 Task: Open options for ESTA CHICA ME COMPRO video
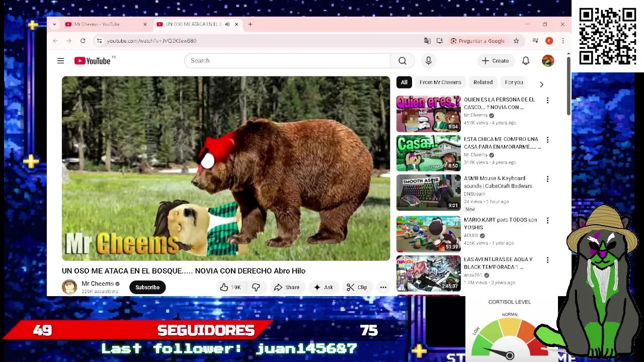(547, 140)
